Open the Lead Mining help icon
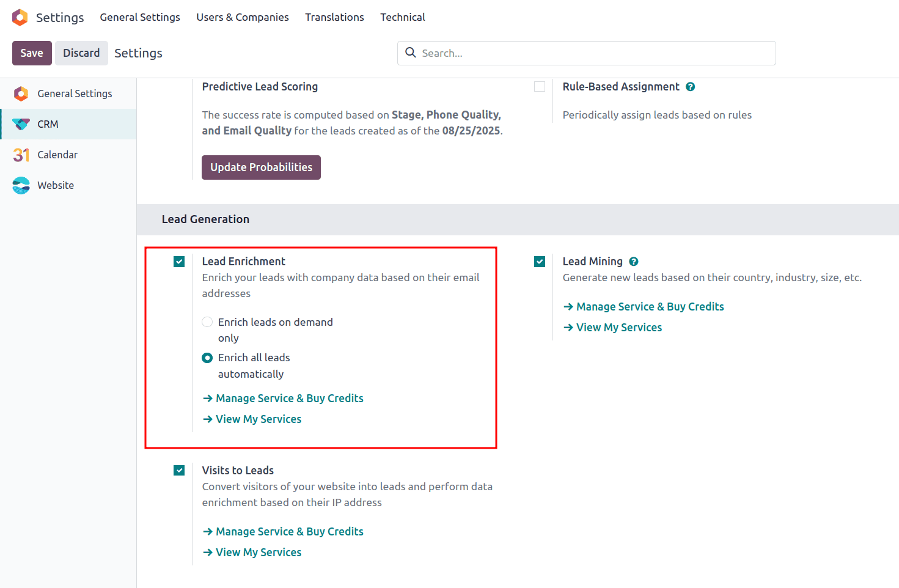 coord(634,261)
